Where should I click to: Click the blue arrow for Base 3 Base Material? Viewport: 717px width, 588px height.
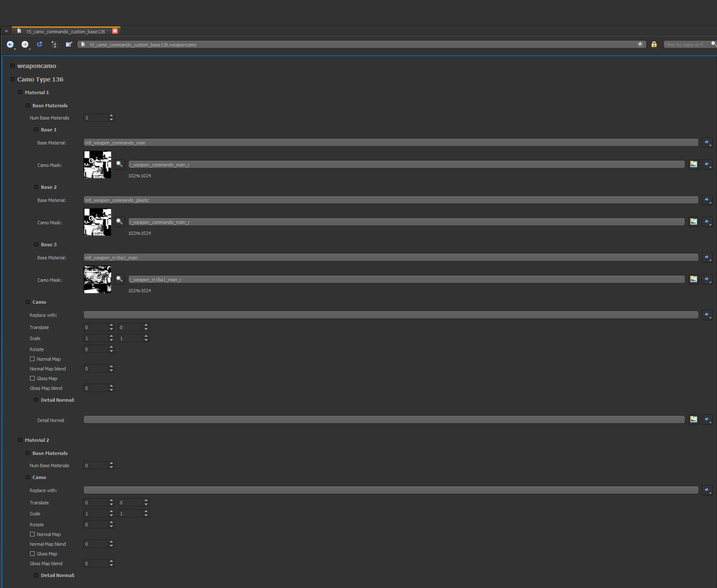[x=707, y=257]
